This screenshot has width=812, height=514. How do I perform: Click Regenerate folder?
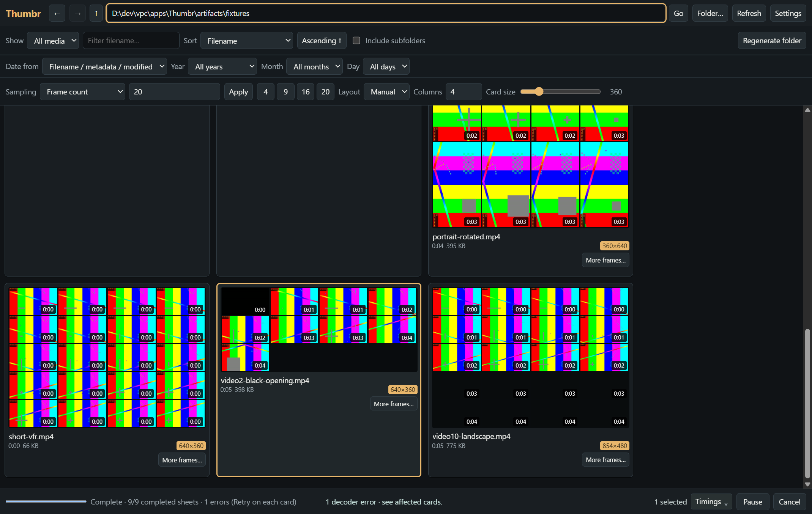pos(772,41)
